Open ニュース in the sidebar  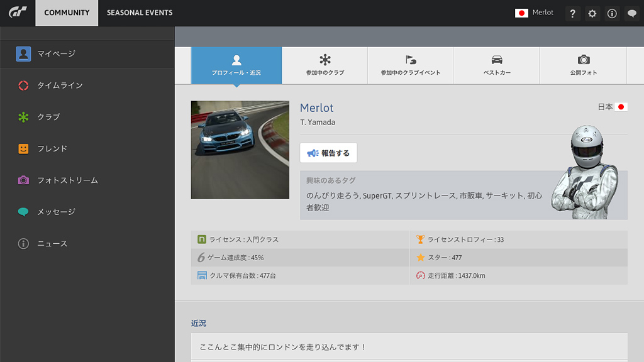[52, 244]
